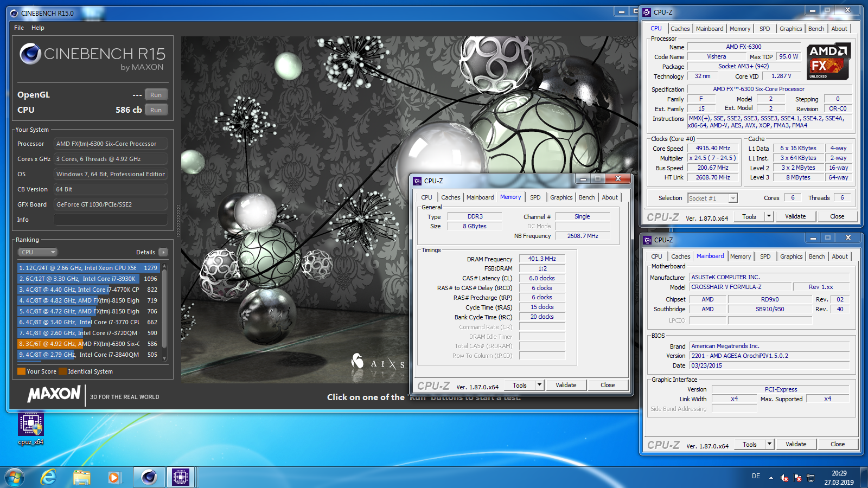Open the CPU ranking type dropdown
Screen dimensions: 868x488
point(38,252)
